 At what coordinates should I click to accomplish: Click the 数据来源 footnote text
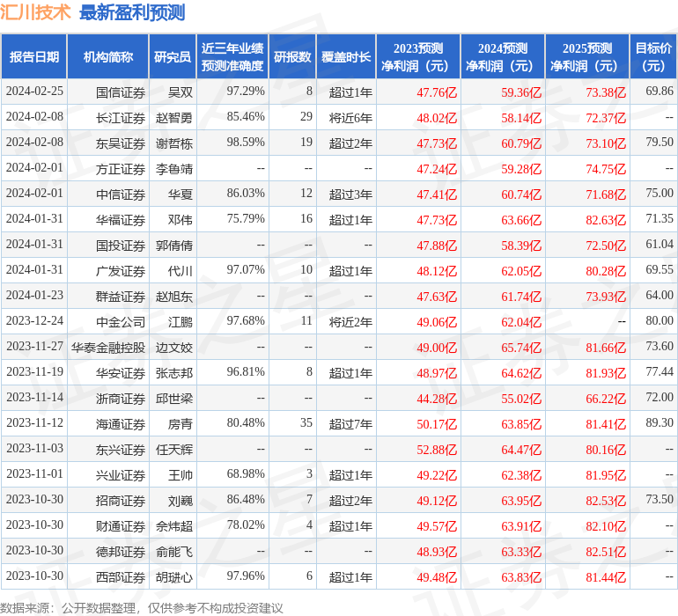[142, 608]
